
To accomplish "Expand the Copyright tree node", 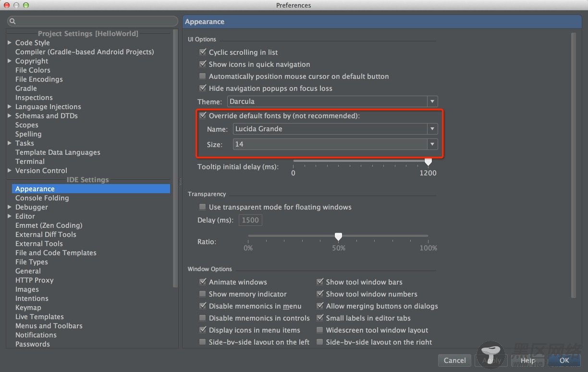I will pos(10,61).
